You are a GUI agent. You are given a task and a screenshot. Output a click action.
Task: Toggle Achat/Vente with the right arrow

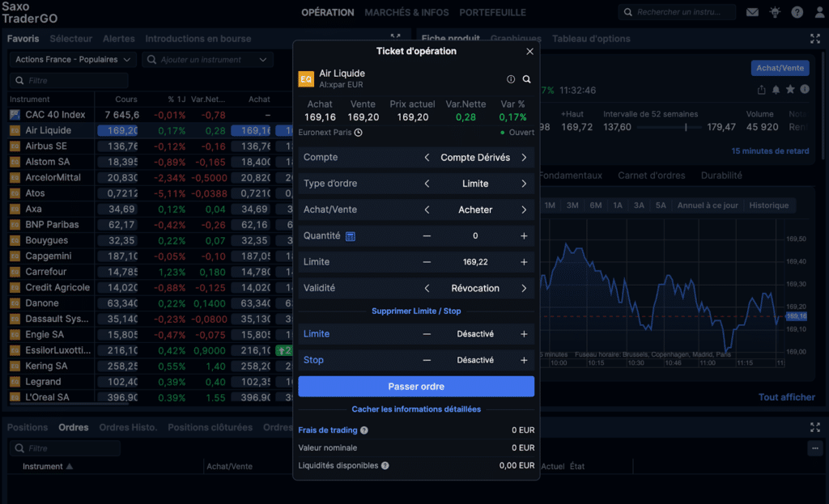[x=524, y=210]
